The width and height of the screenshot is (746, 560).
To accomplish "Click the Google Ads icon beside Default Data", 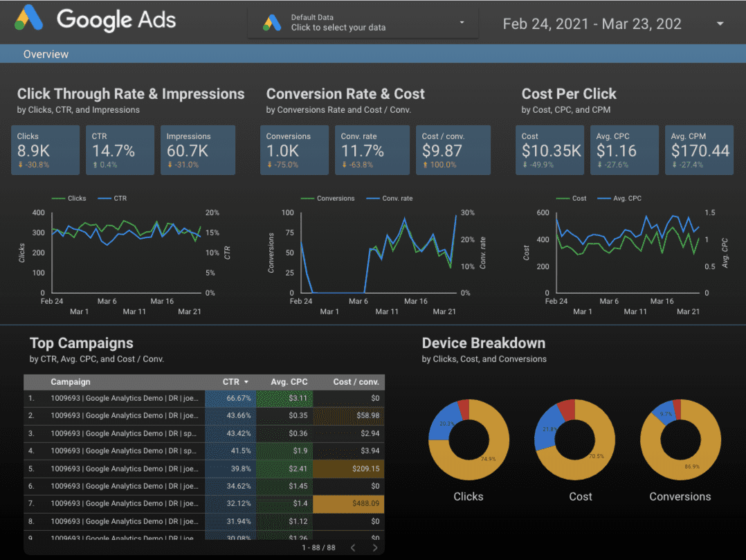I will tap(272, 23).
